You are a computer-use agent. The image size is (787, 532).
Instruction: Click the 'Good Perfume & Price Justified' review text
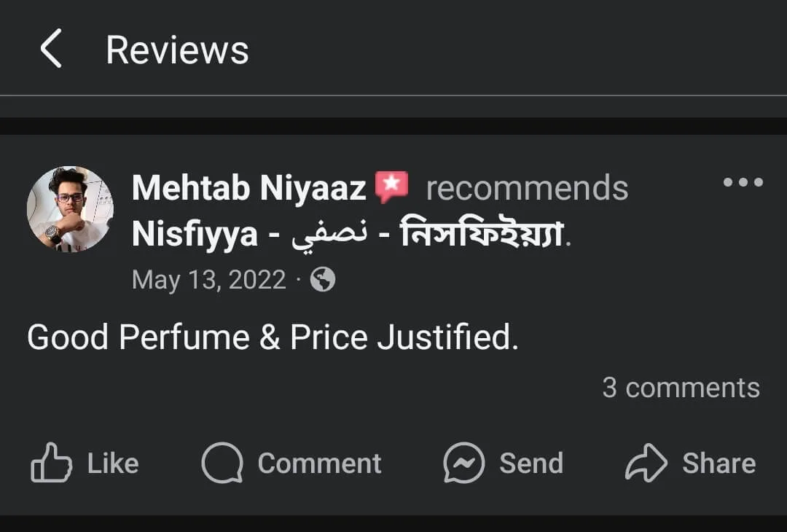click(273, 337)
